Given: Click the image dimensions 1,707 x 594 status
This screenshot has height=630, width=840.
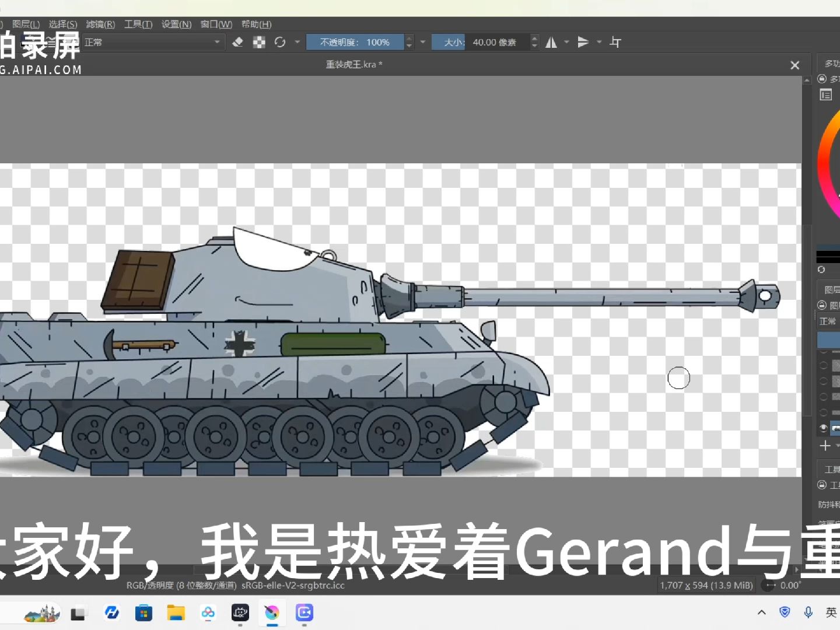Looking at the screenshot, I should tap(706, 585).
